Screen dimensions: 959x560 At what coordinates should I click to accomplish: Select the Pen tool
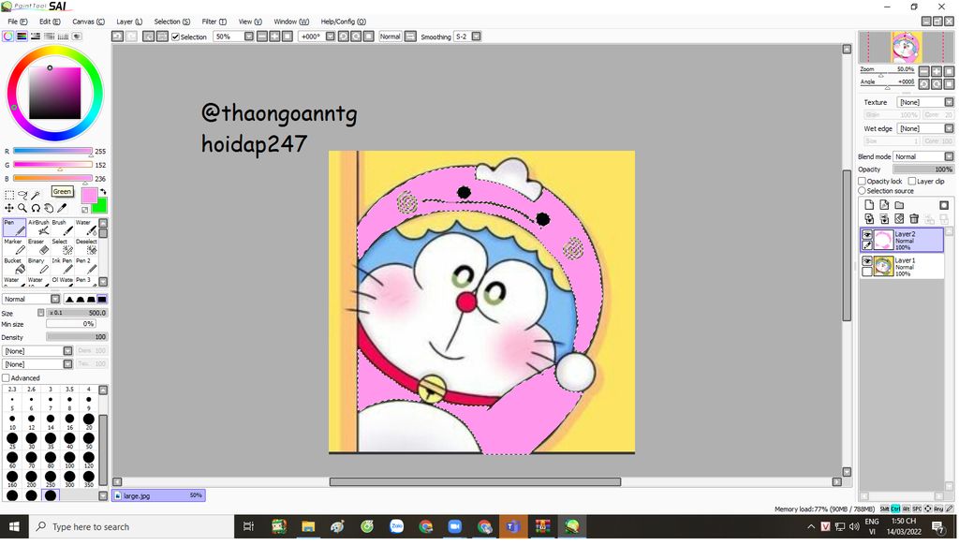pyautogui.click(x=14, y=228)
